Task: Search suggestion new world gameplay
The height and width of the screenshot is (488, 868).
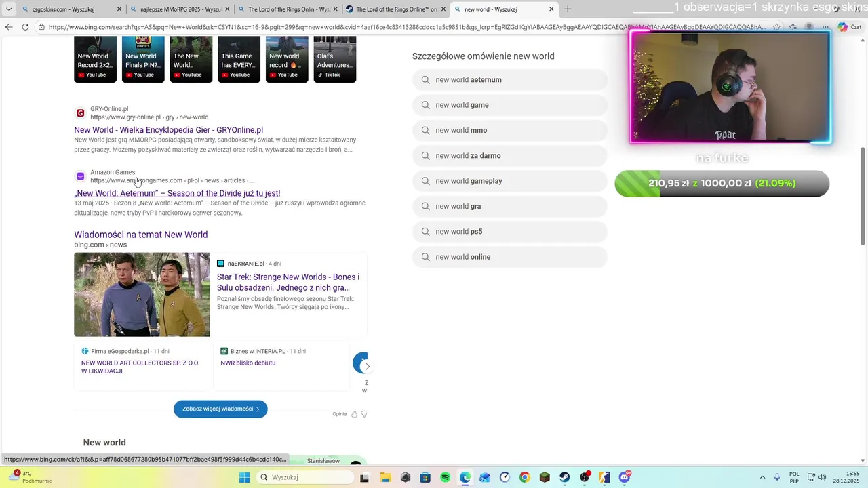Action: (x=510, y=181)
